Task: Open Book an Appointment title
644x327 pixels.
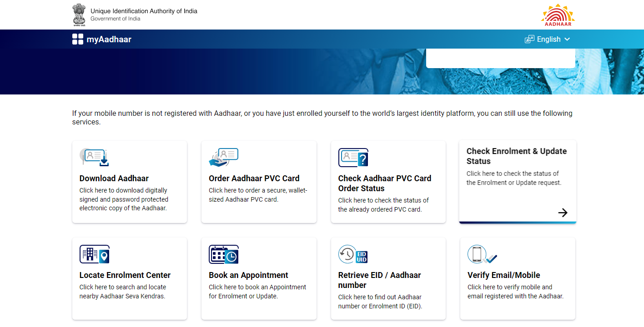Action: coord(248,275)
